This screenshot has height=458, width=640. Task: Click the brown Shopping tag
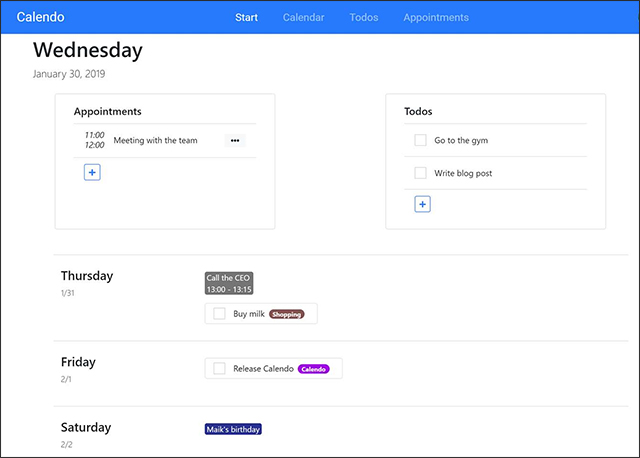287,314
